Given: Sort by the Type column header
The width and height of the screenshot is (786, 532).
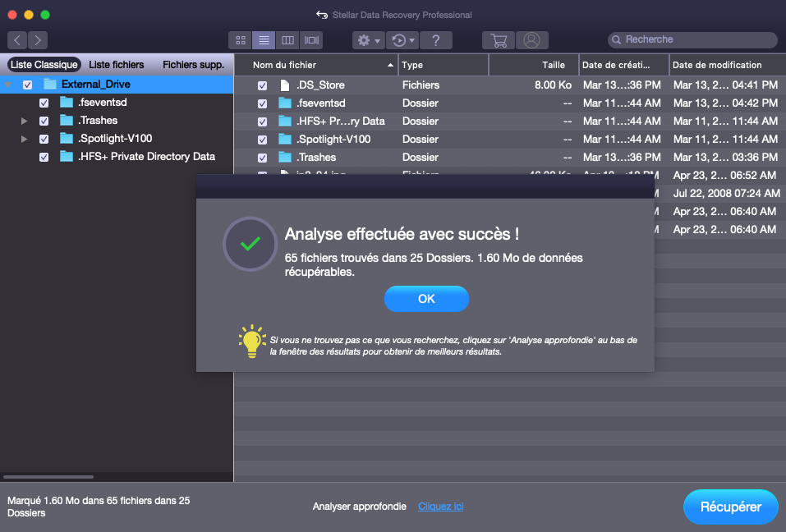Looking at the screenshot, I should (444, 65).
